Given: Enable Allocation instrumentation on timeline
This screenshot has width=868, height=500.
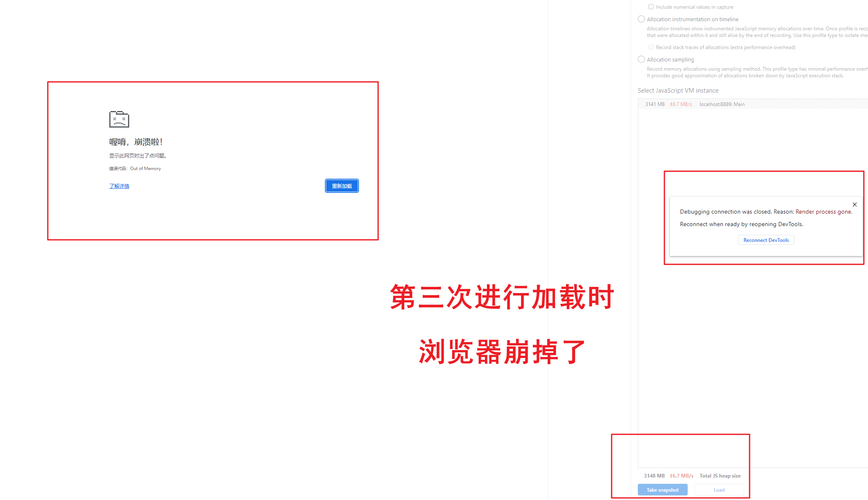Looking at the screenshot, I should pos(642,19).
